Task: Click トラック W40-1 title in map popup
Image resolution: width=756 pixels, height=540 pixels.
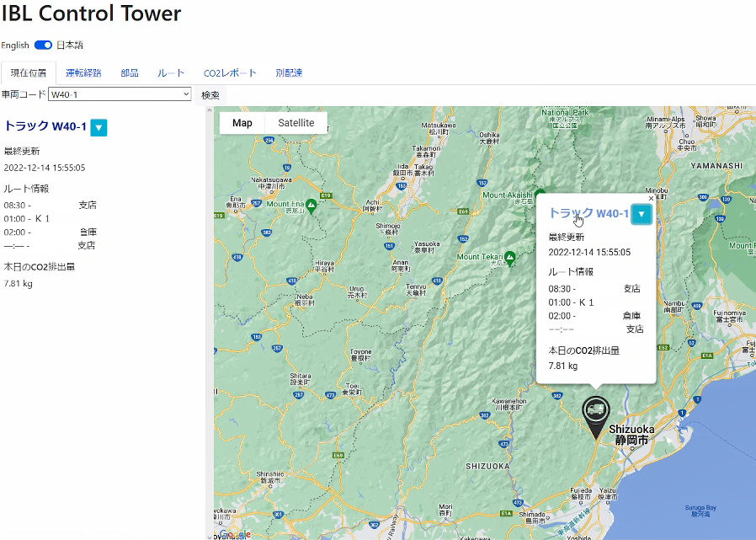Action: click(x=588, y=214)
